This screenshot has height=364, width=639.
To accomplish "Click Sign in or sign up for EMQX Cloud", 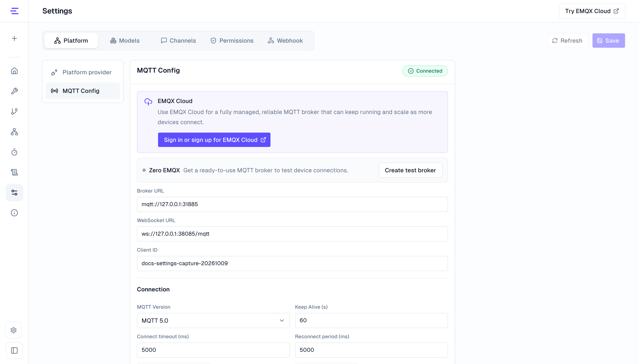I will point(214,140).
